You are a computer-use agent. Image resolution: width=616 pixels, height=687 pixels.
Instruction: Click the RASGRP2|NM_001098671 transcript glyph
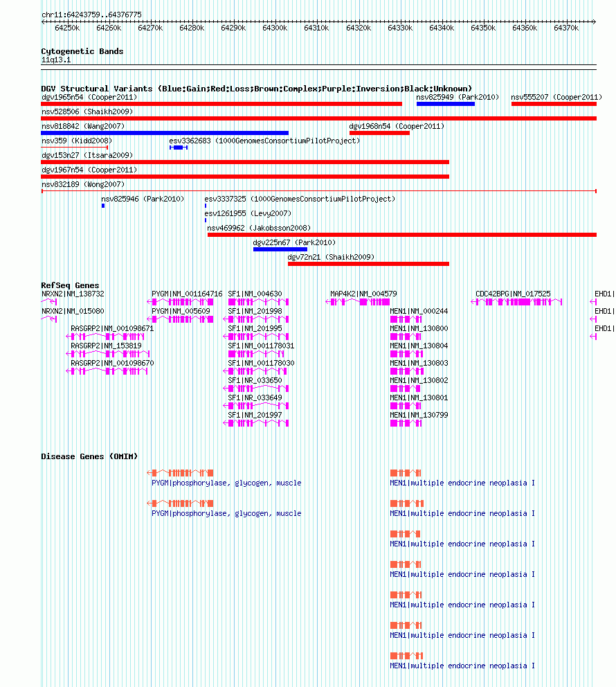[105, 337]
